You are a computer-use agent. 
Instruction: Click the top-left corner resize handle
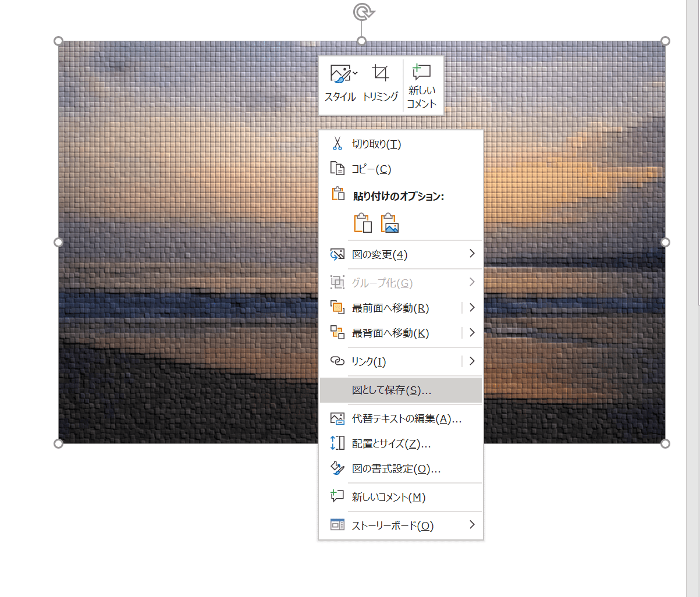[x=58, y=41]
